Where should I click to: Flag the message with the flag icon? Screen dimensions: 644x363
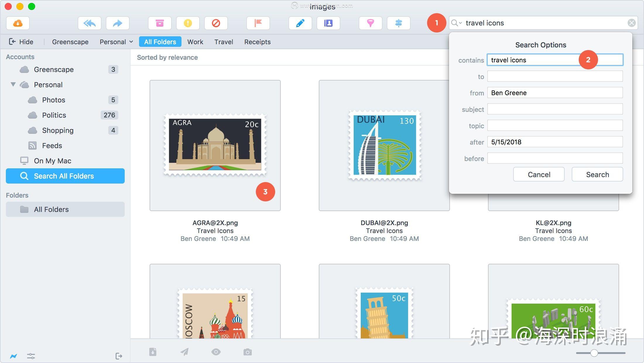pos(258,23)
